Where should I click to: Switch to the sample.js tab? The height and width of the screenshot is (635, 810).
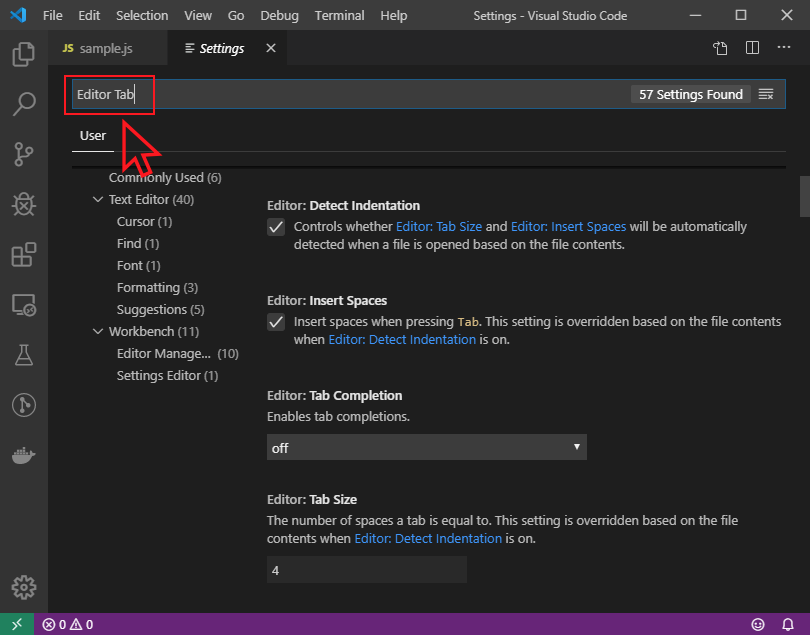[107, 48]
